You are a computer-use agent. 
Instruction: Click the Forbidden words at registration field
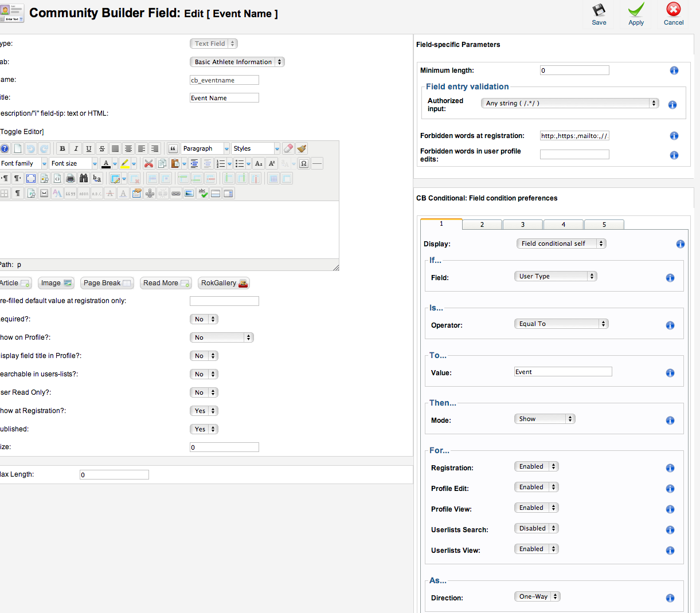click(574, 136)
